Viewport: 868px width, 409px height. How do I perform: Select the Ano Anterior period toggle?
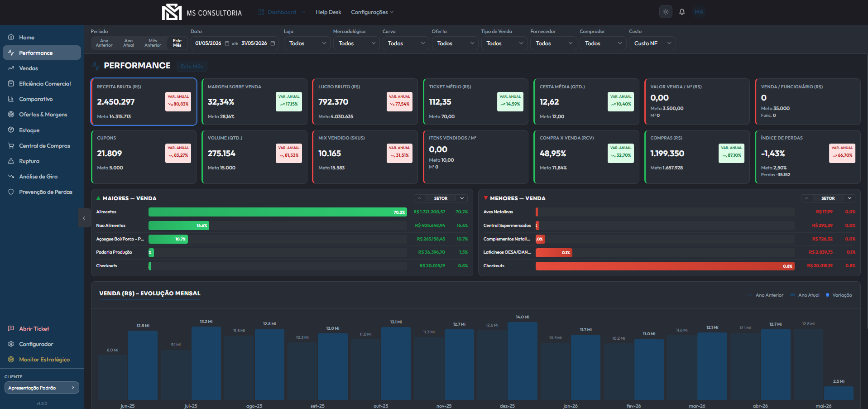[x=104, y=43]
